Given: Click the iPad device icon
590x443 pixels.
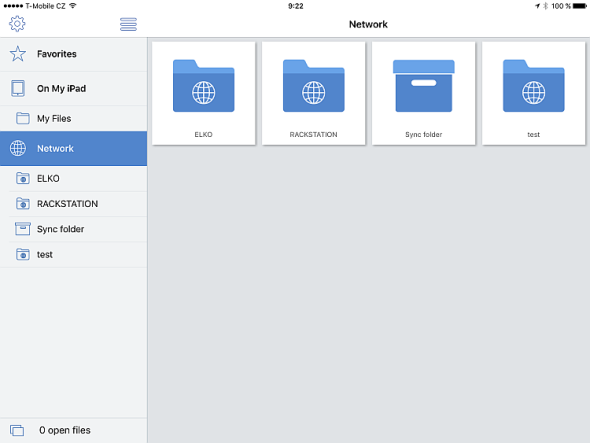Looking at the screenshot, I should pos(18,88).
